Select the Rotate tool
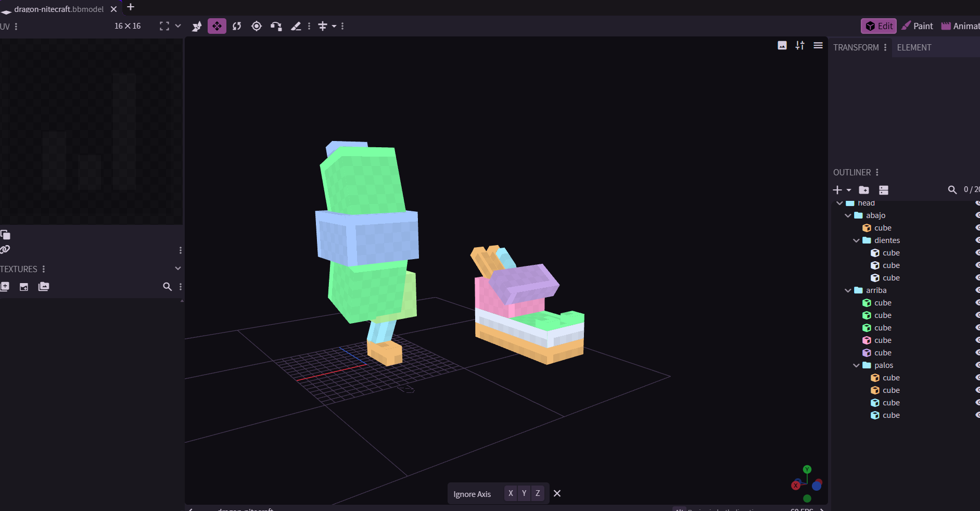 237,26
